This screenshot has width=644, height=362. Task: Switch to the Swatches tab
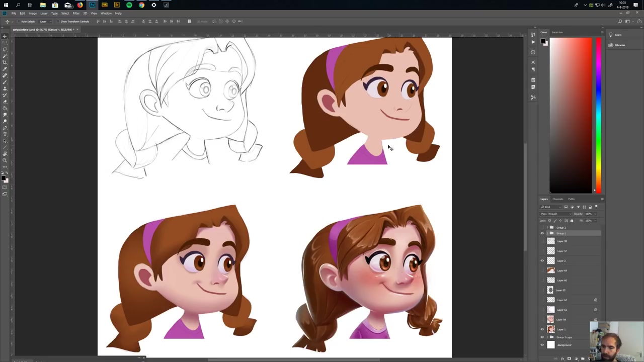(557, 32)
